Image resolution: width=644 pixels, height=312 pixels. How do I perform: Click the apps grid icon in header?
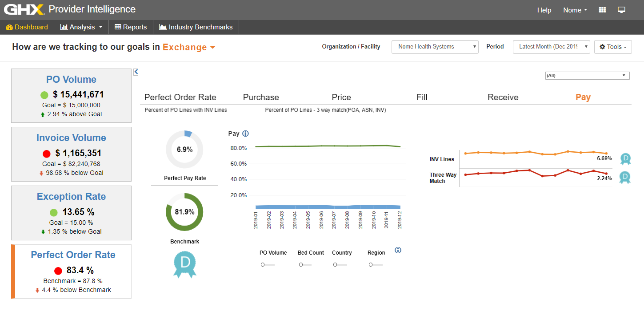(602, 10)
